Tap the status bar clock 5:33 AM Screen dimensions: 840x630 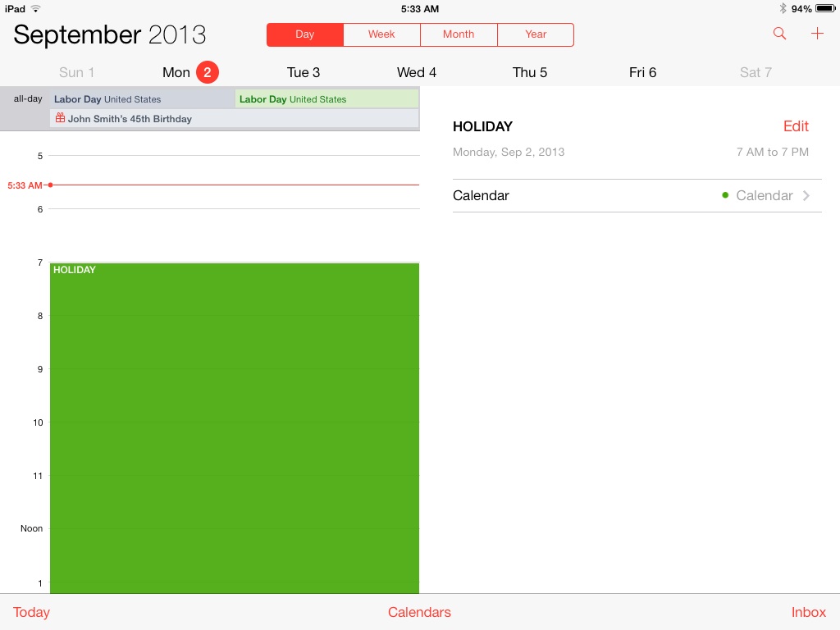pos(419,8)
